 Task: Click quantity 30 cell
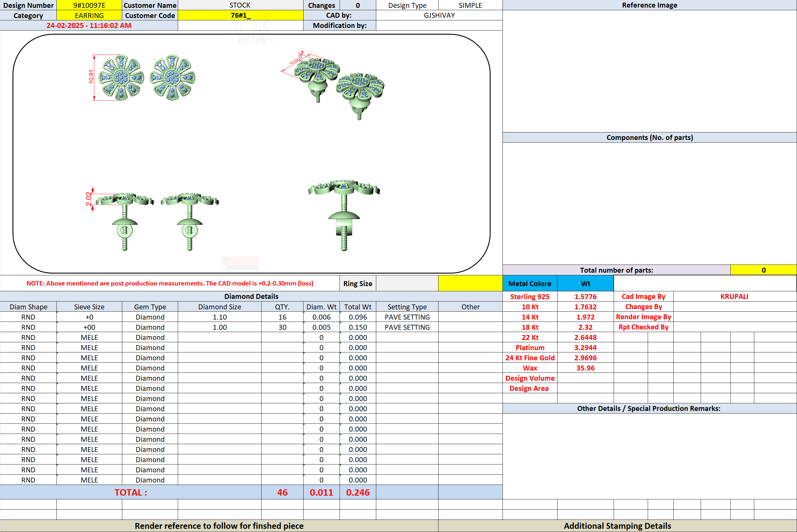[x=282, y=327]
